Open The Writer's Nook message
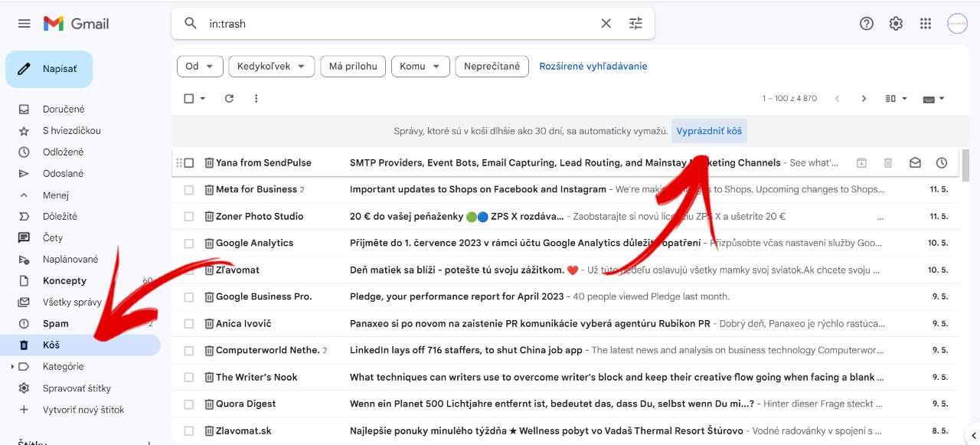Image resolution: width=980 pixels, height=445 pixels. [567, 378]
